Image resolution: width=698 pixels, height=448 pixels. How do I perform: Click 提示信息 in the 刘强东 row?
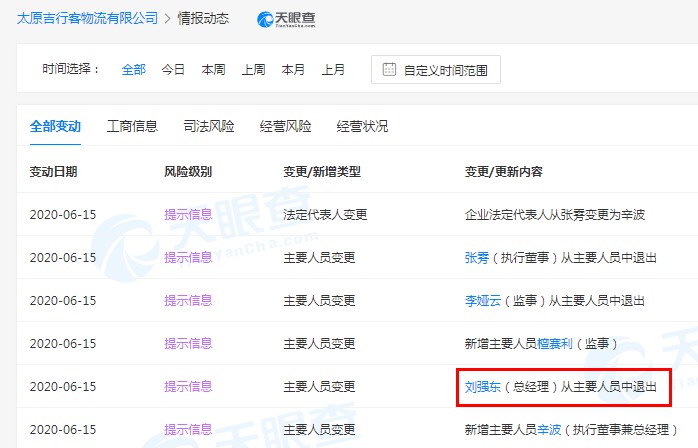(188, 387)
